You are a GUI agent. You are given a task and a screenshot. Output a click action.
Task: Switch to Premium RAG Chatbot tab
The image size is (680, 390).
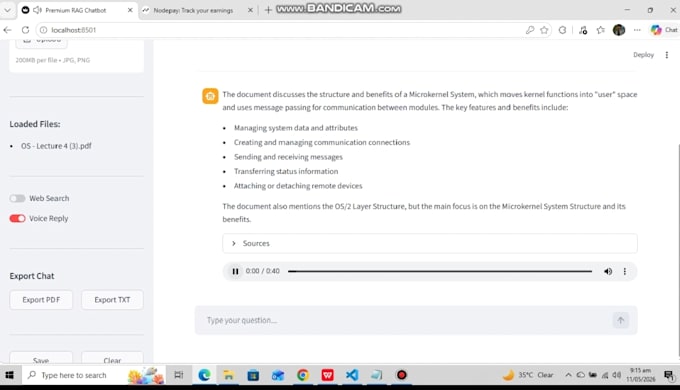pyautogui.click(x=77, y=10)
